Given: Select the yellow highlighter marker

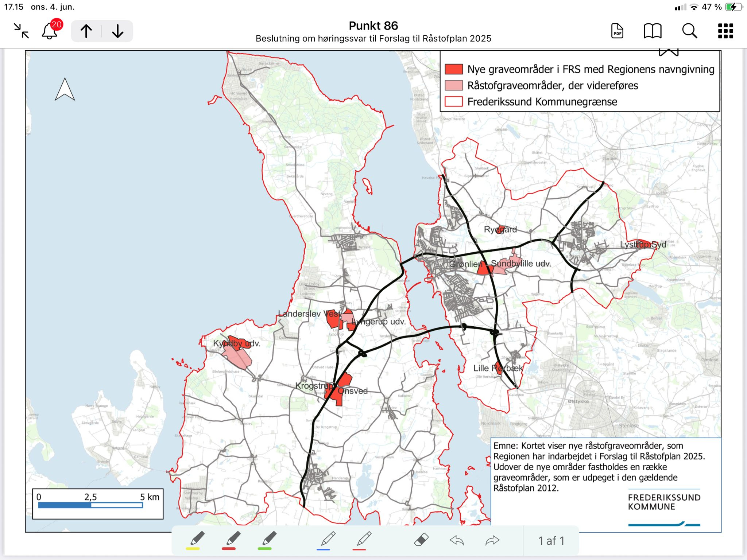Looking at the screenshot, I should pyautogui.click(x=196, y=540).
